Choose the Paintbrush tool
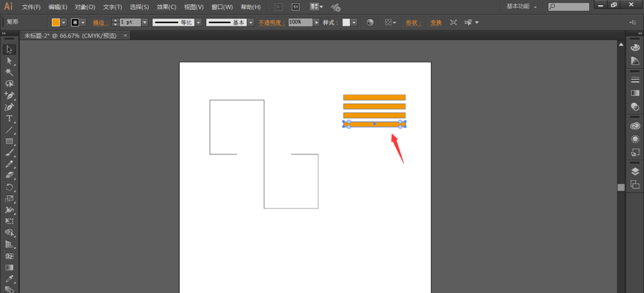Viewport: 644px width, 293px height. pyautogui.click(x=10, y=153)
